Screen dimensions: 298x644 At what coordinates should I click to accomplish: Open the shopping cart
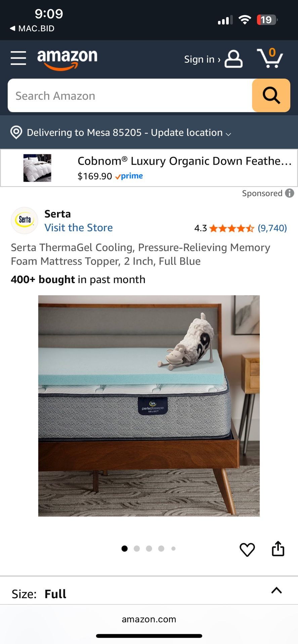click(x=270, y=58)
